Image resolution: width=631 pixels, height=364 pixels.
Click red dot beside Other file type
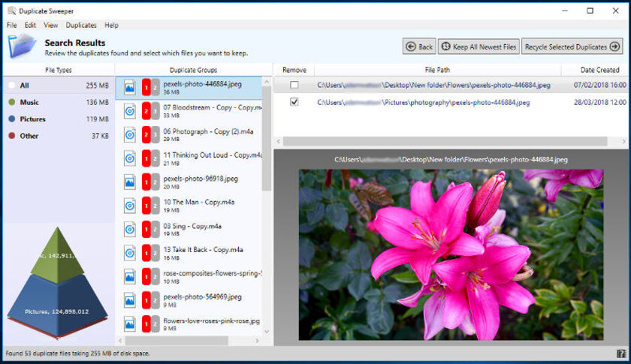(x=12, y=136)
